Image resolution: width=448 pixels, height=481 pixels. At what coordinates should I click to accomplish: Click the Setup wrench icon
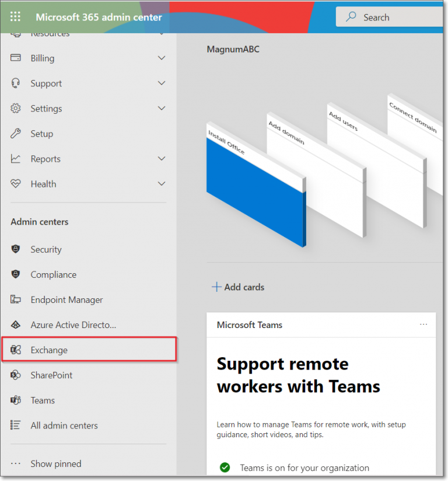(x=16, y=134)
